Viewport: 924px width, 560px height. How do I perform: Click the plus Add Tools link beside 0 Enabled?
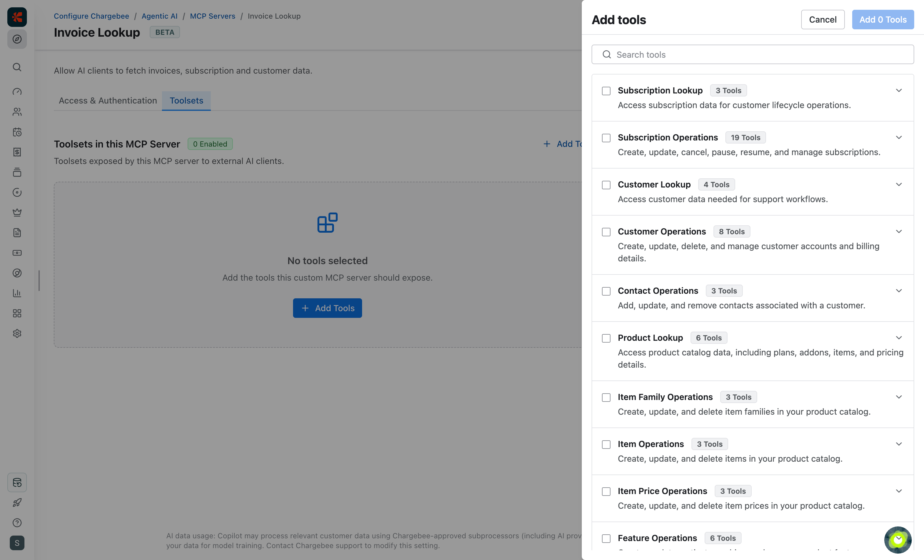click(x=563, y=144)
